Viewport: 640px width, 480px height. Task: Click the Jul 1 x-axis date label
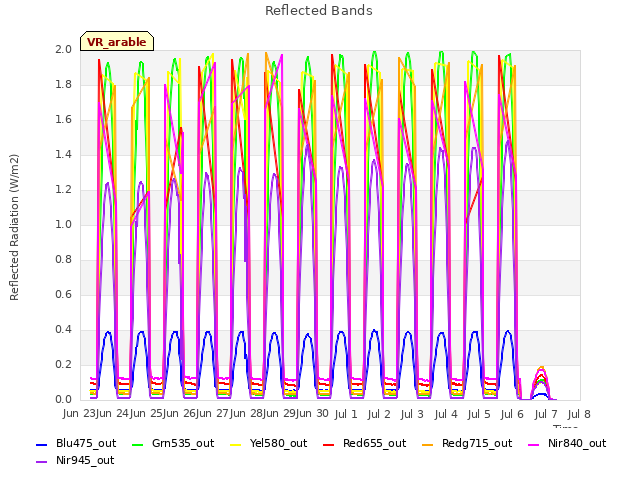(x=346, y=414)
